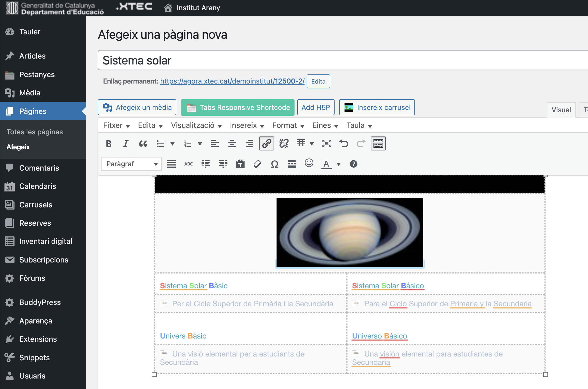Enter distraction-free fullscreen mode
The width and height of the screenshot is (588, 389).
point(326,143)
